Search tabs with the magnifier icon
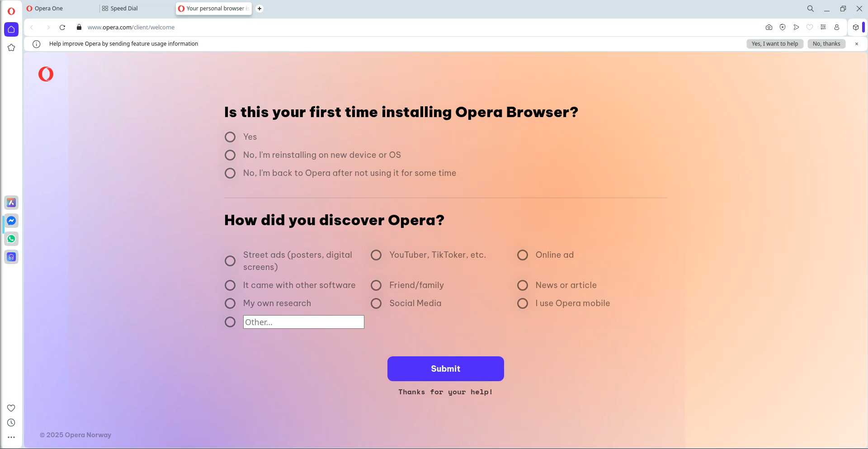Image resolution: width=868 pixels, height=449 pixels. pos(811,9)
